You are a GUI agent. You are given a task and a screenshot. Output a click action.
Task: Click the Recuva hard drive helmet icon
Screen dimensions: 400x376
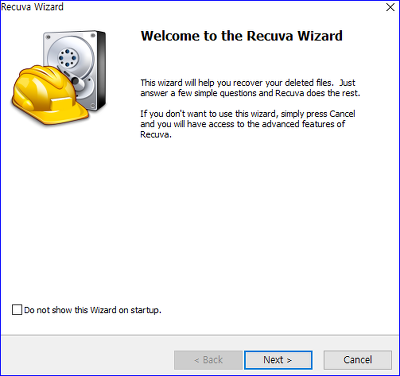click(59, 77)
